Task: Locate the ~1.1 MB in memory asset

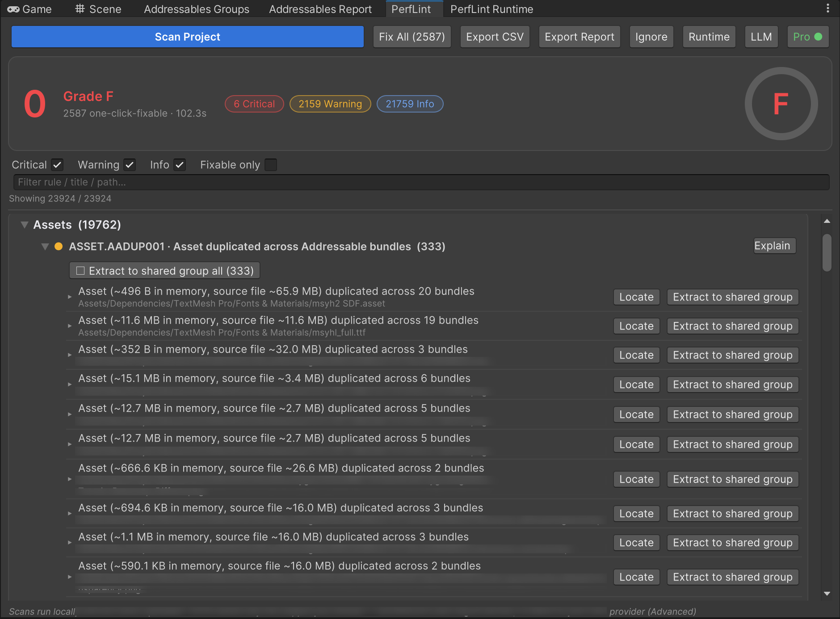Action: (636, 543)
